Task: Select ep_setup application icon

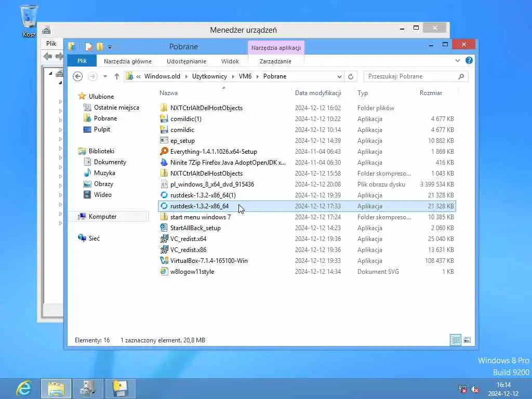Action: coord(164,140)
